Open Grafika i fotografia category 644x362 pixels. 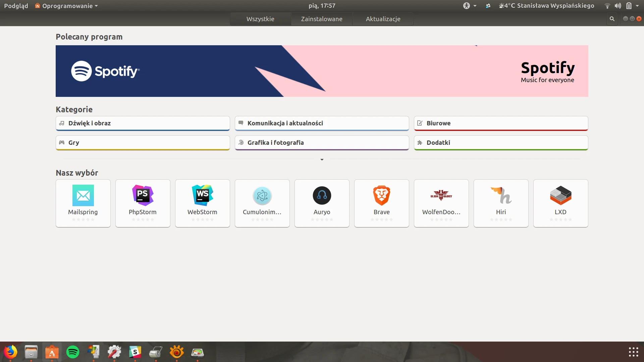click(x=322, y=143)
